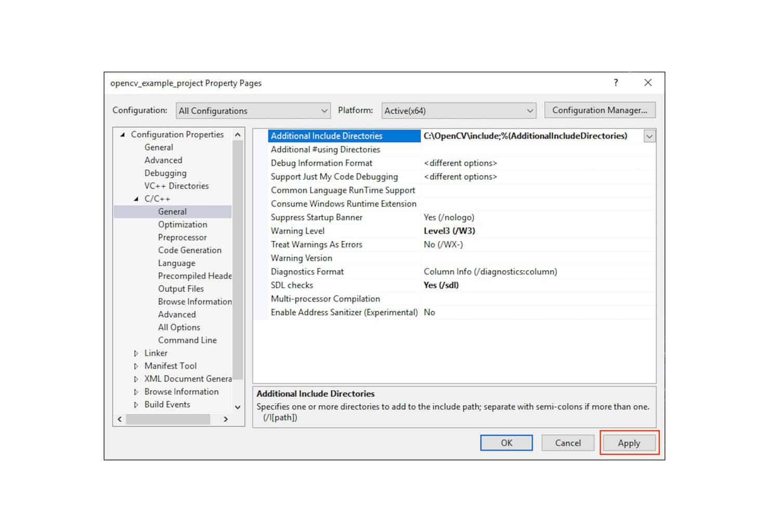This screenshot has height=532, width=769.
Task: Select Output Files page
Action: [x=181, y=289]
